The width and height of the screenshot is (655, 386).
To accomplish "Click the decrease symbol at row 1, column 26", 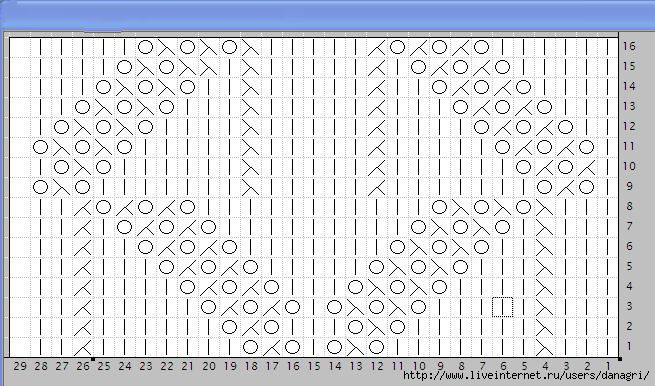I will click(82, 347).
